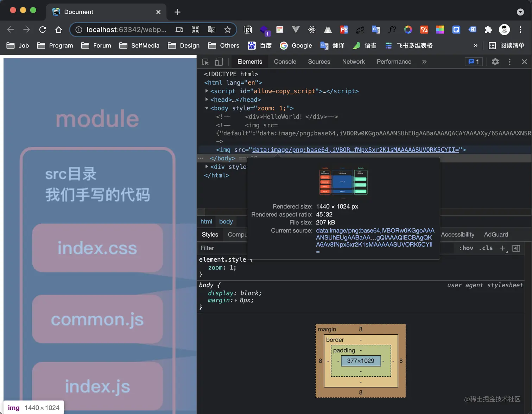Open the Vue devtools extension icon
Screen dimensions: 532x414
click(296, 30)
